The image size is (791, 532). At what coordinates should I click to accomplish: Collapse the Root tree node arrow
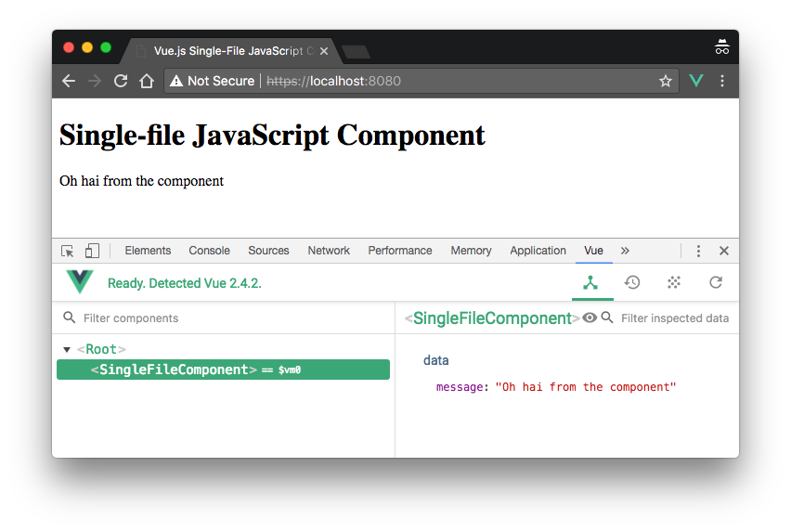66,350
